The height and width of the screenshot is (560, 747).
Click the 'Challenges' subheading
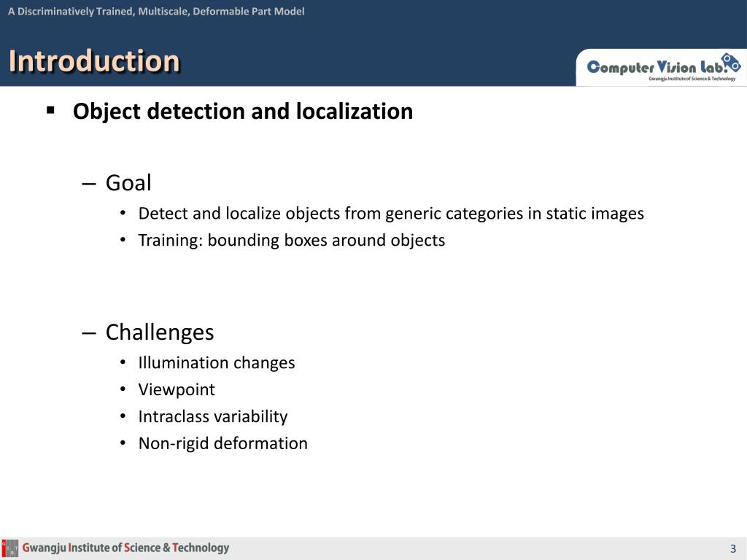pos(160,332)
